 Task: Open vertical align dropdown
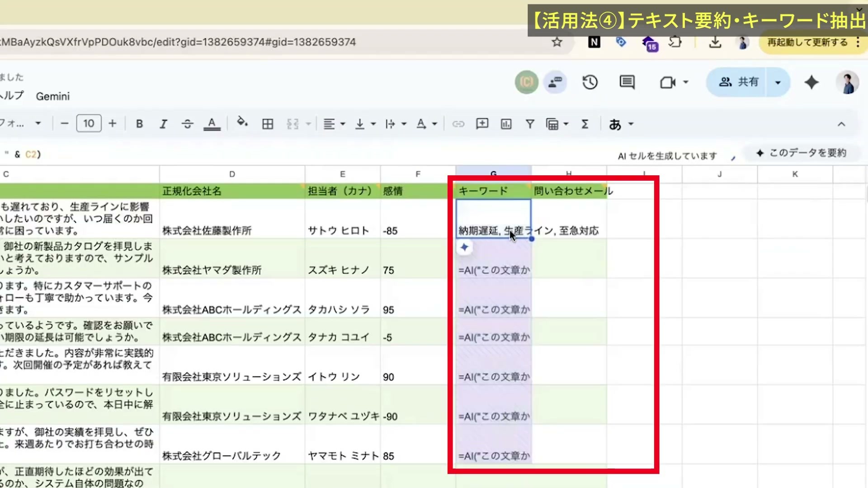point(365,124)
